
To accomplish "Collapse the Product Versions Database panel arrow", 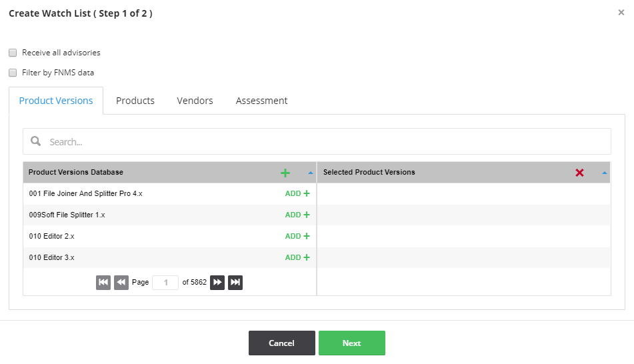I will point(311,173).
